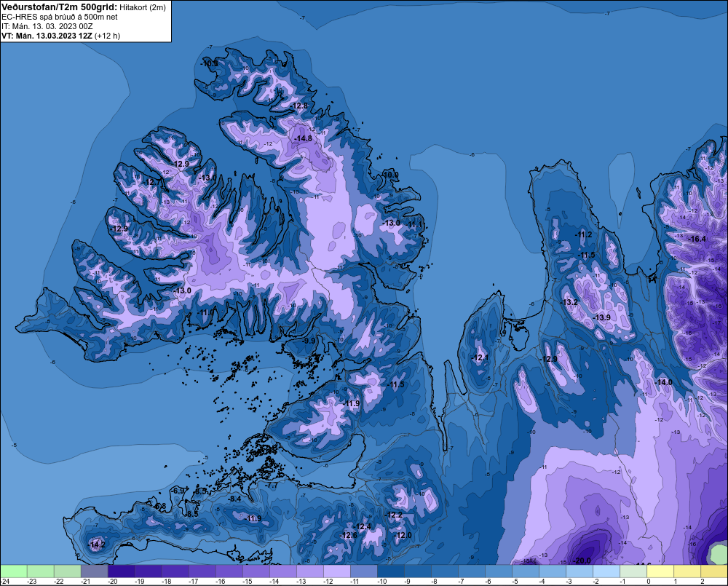This screenshot has height=586, width=728.
Task: Click the -14.2 temperature label
Action: (97, 545)
